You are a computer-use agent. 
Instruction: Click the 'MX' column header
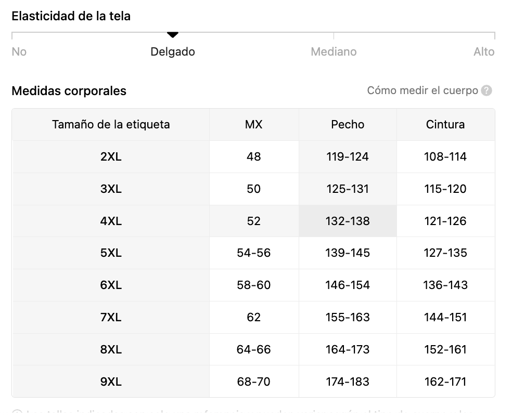[254, 125]
